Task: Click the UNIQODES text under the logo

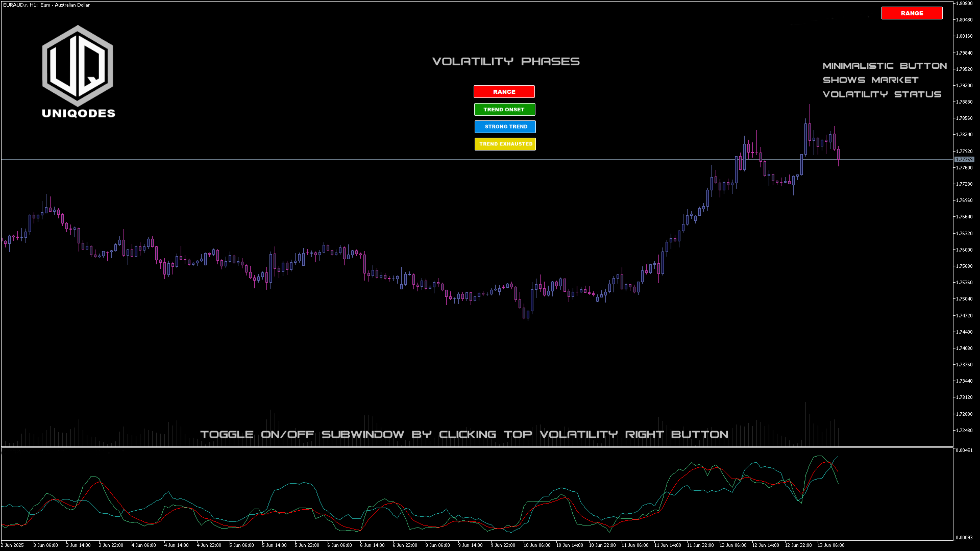Action: [79, 113]
